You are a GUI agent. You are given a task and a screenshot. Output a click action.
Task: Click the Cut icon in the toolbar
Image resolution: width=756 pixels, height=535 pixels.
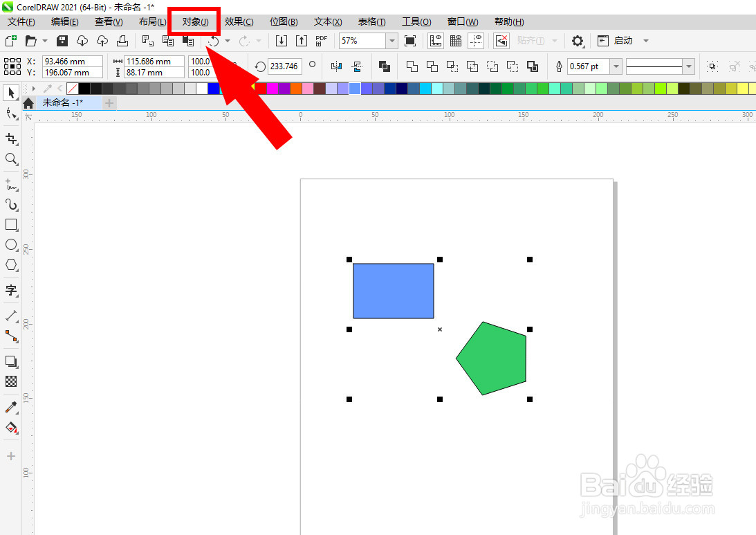tap(147, 41)
